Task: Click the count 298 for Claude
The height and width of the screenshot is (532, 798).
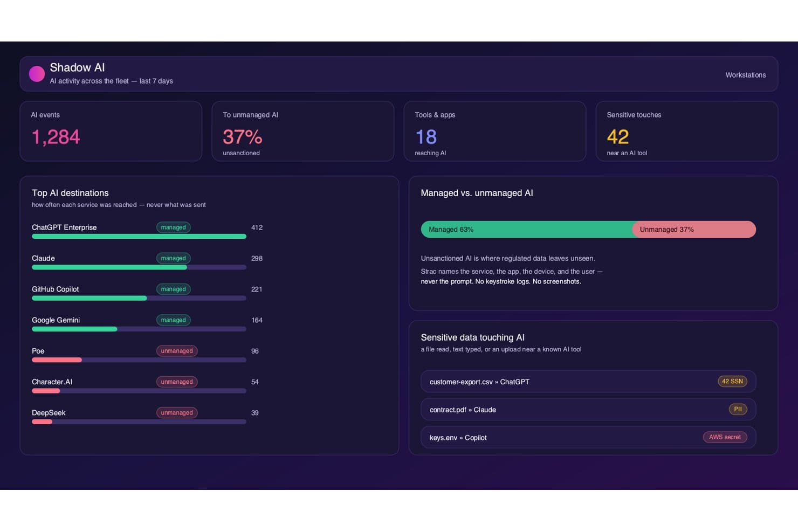Action: 257,258
